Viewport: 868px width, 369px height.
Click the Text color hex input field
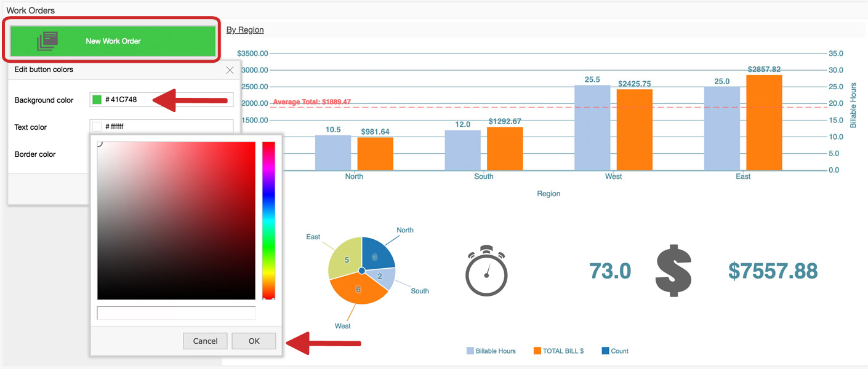pos(166,127)
